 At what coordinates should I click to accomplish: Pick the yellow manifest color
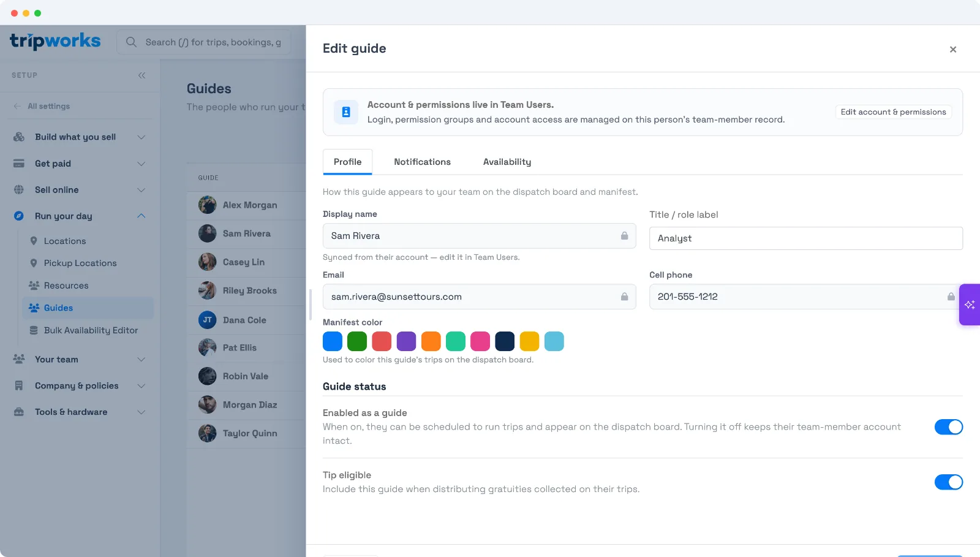pos(529,341)
